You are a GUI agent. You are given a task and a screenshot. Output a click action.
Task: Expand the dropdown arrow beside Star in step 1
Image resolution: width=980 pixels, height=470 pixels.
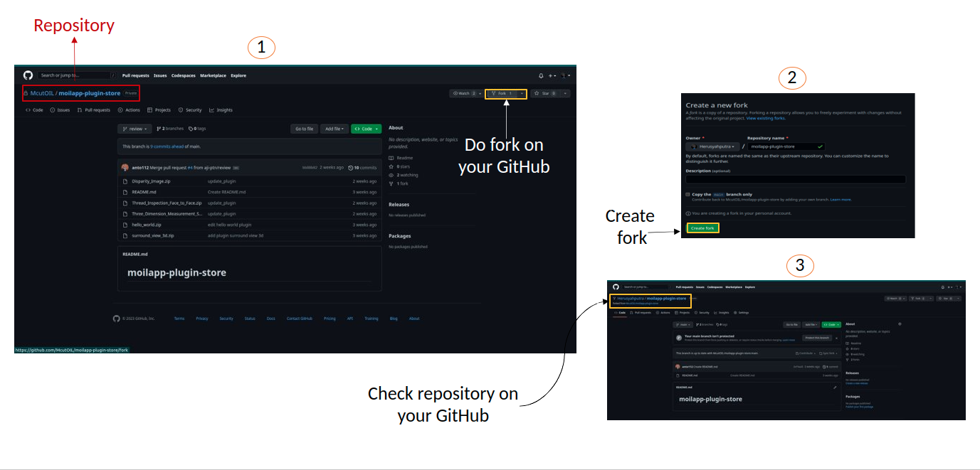pyautogui.click(x=566, y=93)
